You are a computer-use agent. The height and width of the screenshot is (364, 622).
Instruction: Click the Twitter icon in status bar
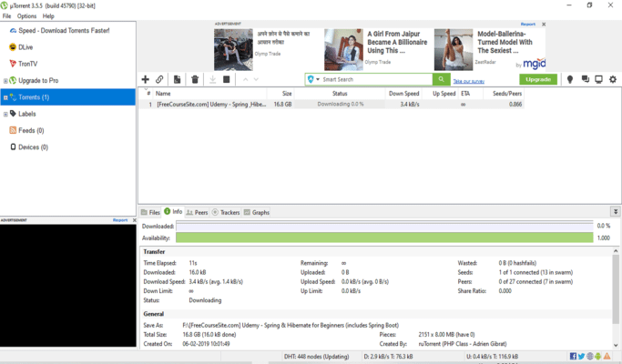[x=581, y=356]
